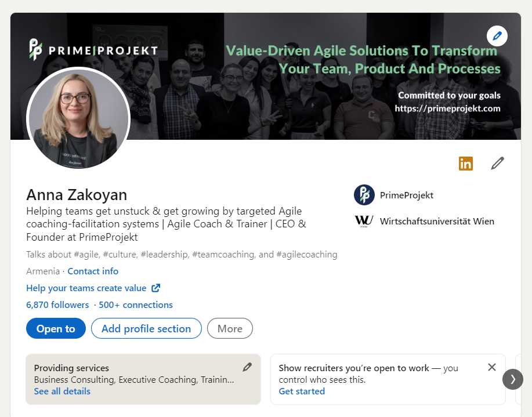532x417 pixels.
Task: Expand the Add profile section menu
Action: pos(146,328)
